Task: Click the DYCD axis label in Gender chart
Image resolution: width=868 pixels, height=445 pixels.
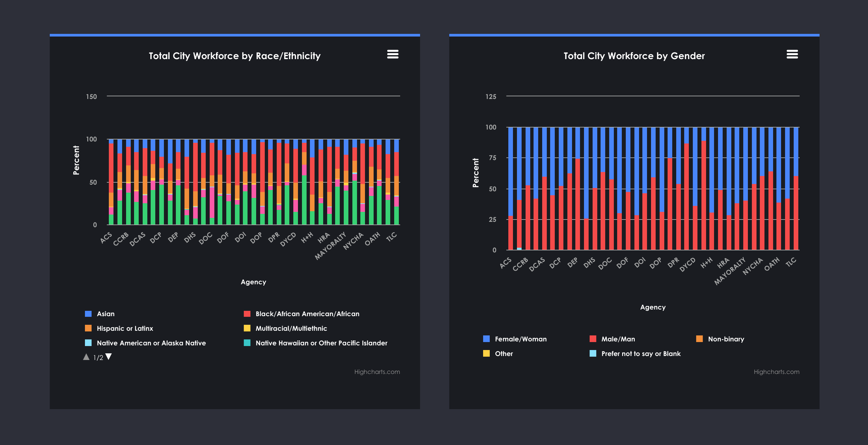Action: tap(687, 265)
